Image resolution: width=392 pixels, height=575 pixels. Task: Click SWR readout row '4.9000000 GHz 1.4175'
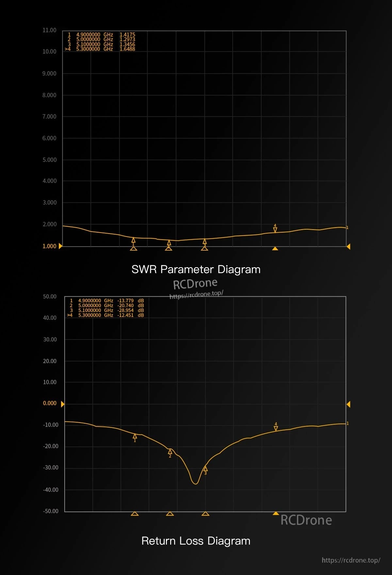(101, 35)
